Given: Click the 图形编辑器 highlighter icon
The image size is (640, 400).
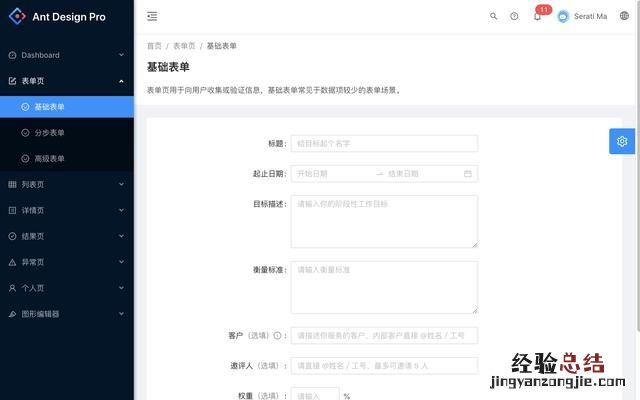Looking at the screenshot, I should click(12, 314).
